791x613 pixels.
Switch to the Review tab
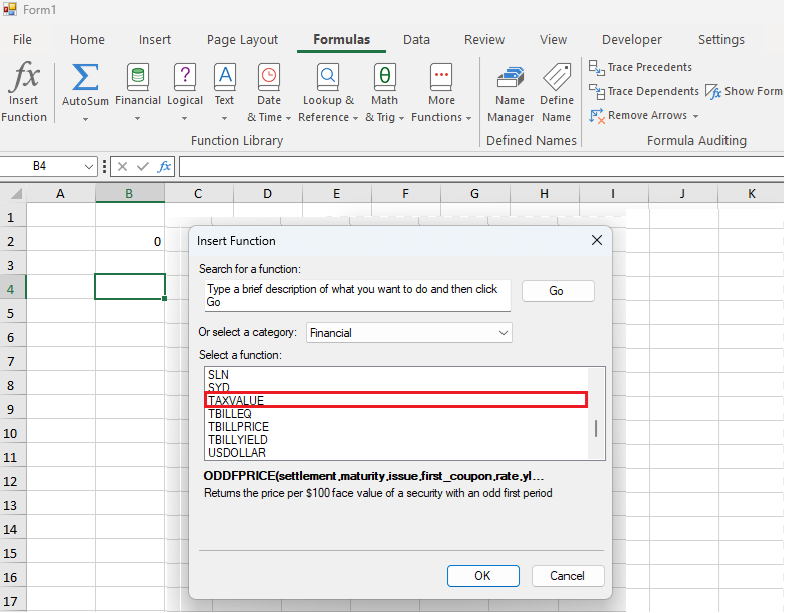click(484, 39)
